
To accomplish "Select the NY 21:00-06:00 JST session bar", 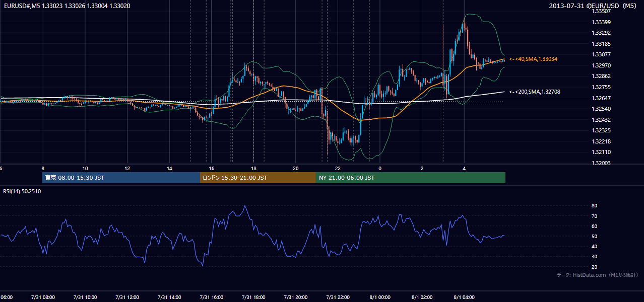I will coord(411,178).
